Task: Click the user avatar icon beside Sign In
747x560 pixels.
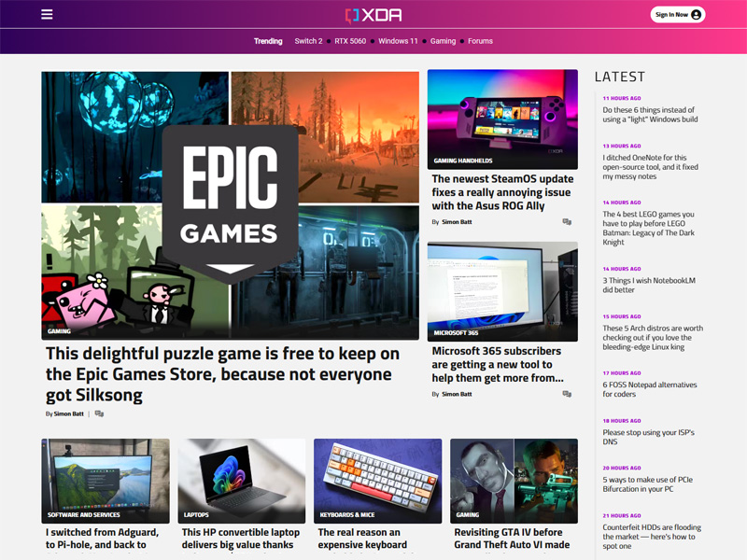Action: [696, 15]
